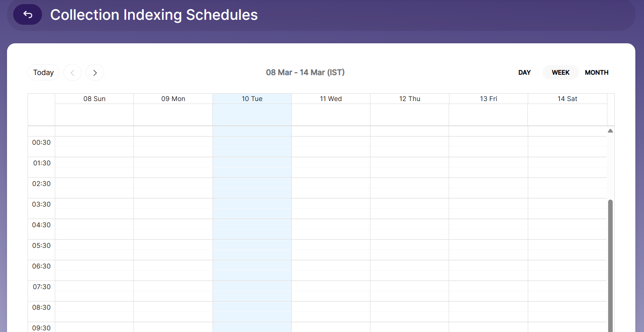Jump to Today in the calendar
This screenshot has width=644, height=332.
[x=43, y=73]
